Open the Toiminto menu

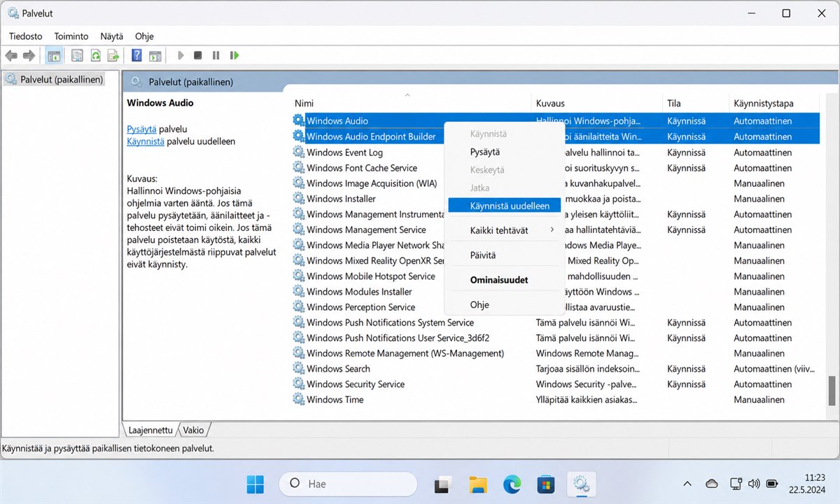[71, 36]
